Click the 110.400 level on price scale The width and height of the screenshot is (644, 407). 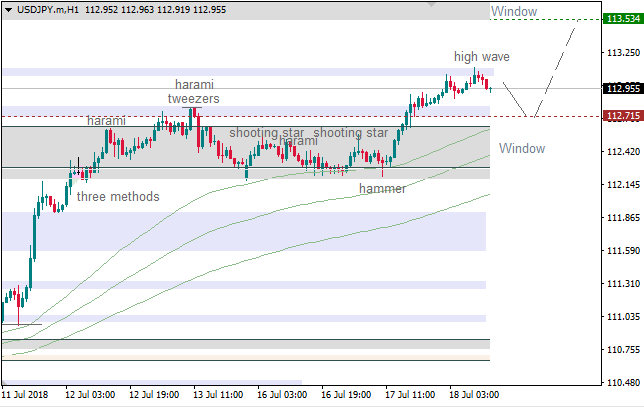point(622,383)
